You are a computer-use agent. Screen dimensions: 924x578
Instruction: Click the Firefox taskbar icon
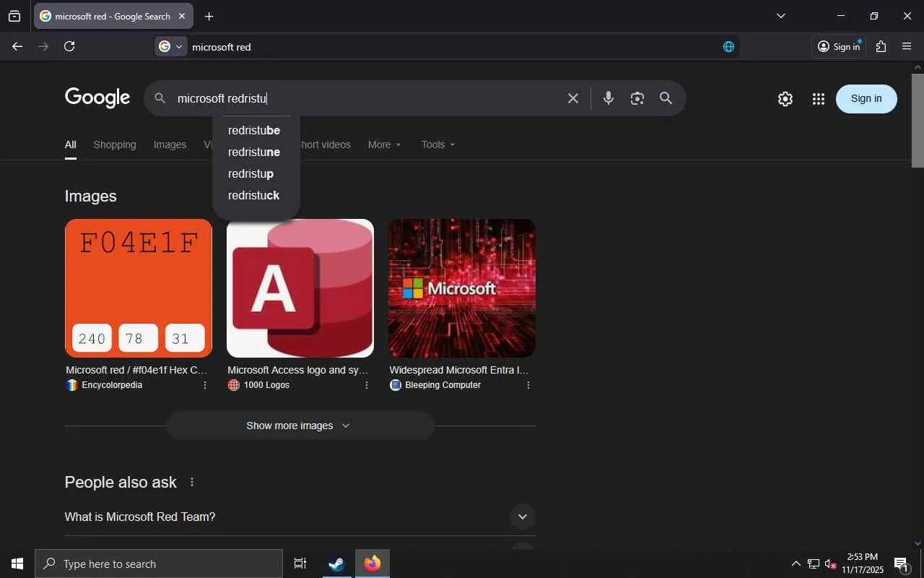tap(372, 564)
